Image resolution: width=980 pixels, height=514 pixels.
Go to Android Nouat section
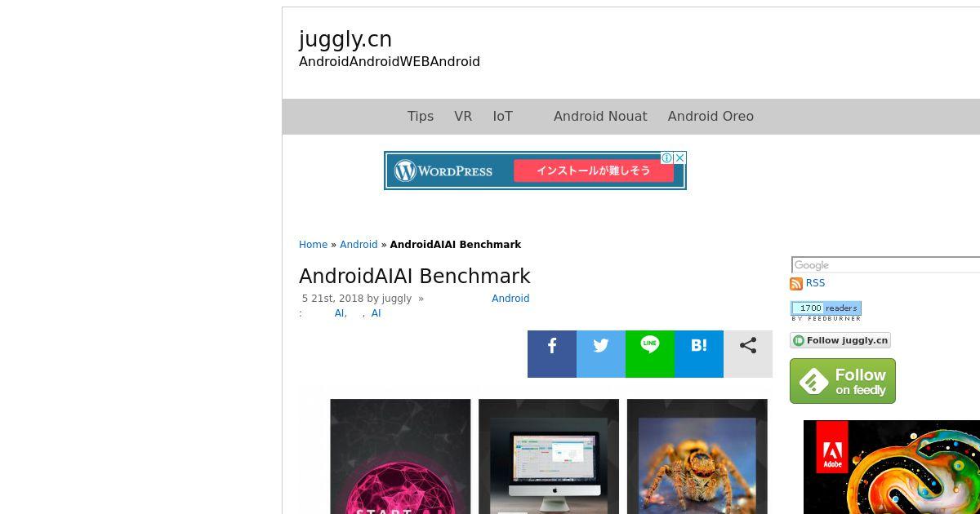tap(600, 117)
